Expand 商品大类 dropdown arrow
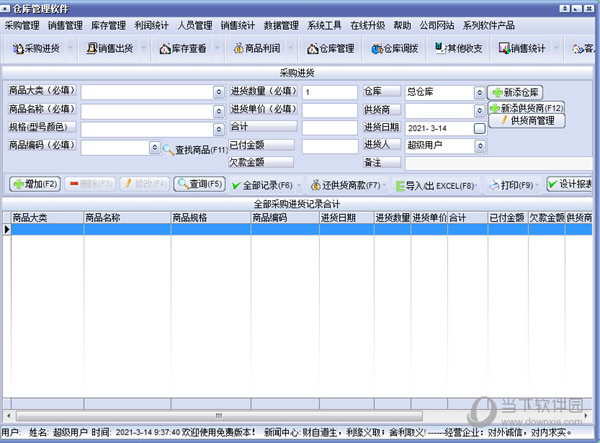The image size is (600, 443). [x=218, y=92]
